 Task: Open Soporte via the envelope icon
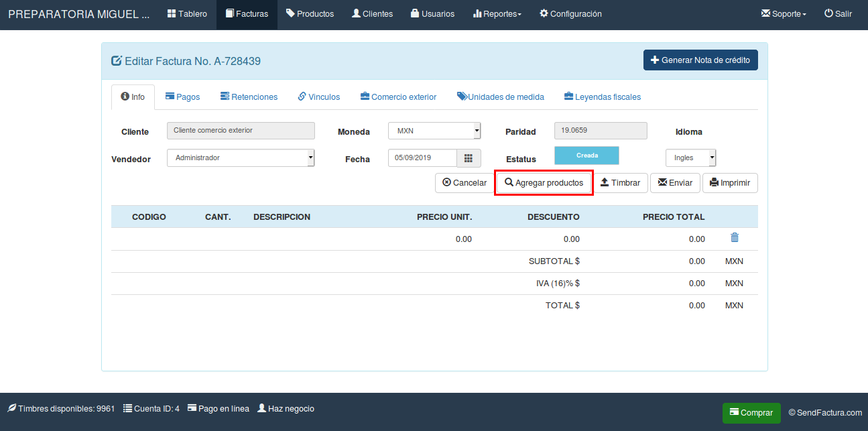pos(766,13)
